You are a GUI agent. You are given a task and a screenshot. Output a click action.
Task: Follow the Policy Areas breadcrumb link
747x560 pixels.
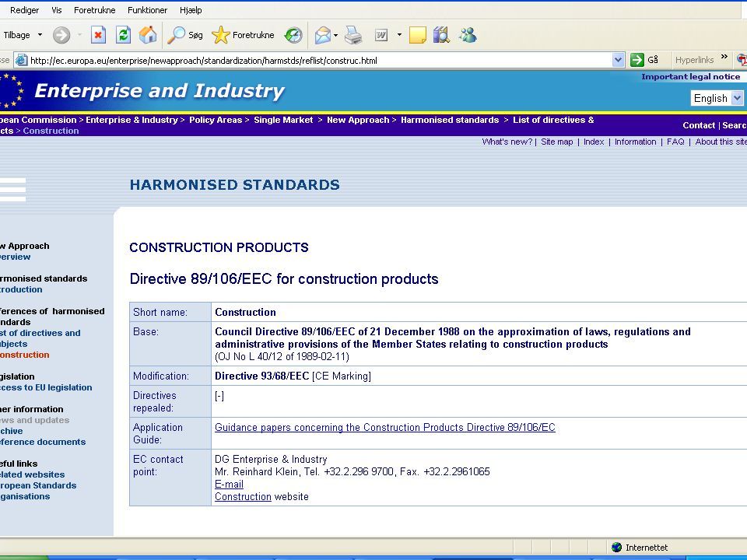[216, 120]
